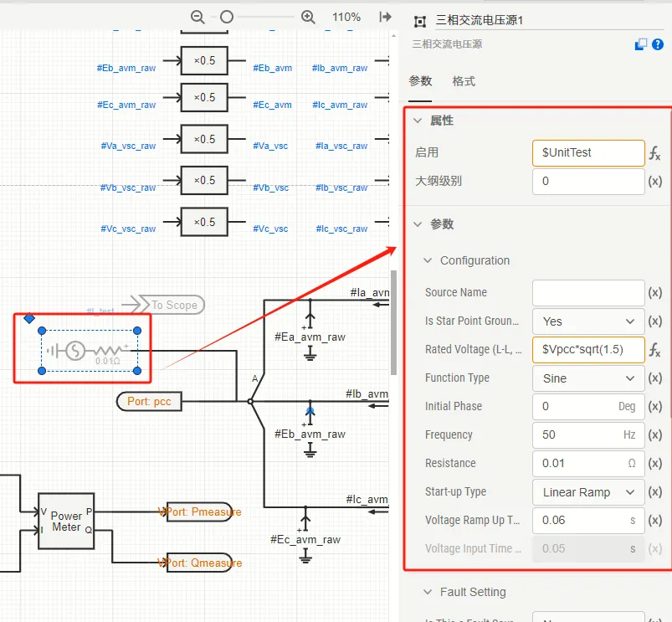This screenshot has width=672, height=622.
Task: Click the To Scope block
Action: click(x=172, y=305)
